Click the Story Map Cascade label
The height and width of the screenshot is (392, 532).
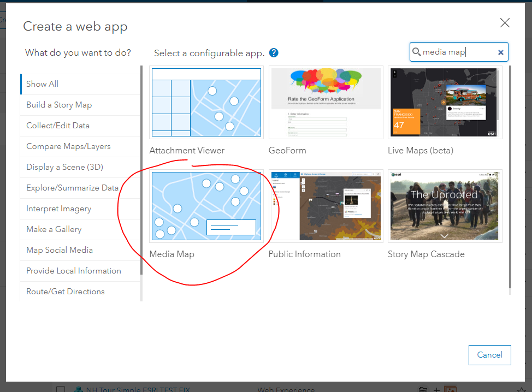pos(426,254)
